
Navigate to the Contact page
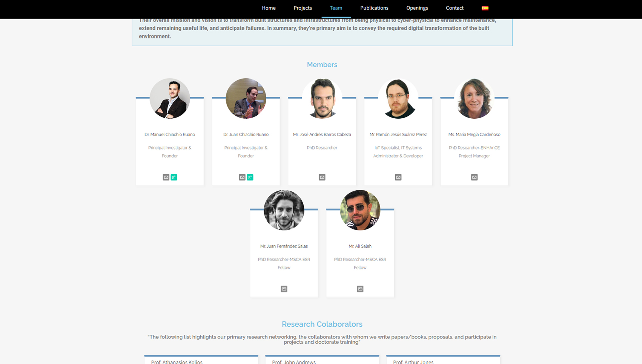click(455, 8)
